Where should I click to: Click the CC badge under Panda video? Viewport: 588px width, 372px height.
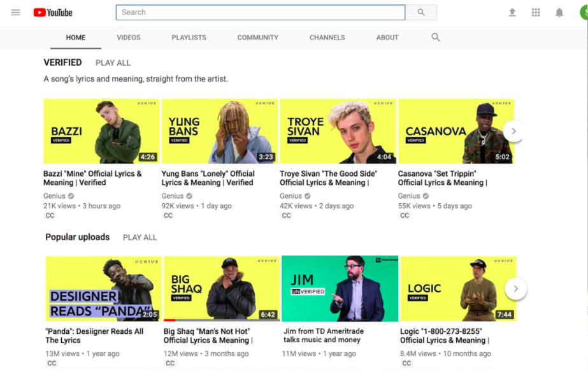click(x=52, y=363)
